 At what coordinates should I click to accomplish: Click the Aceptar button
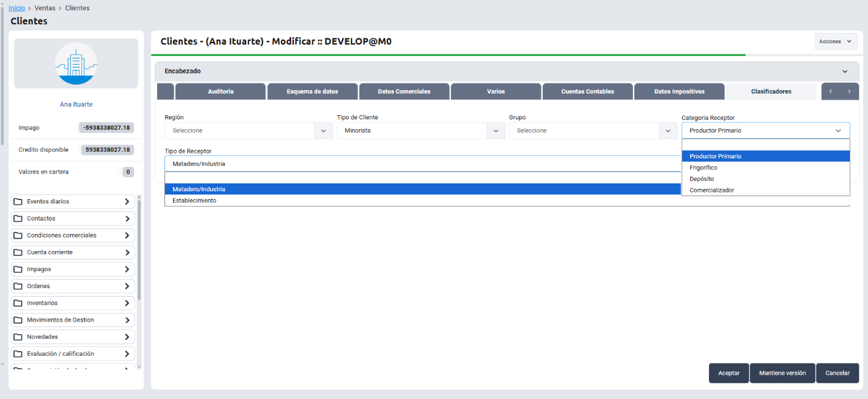tap(729, 373)
